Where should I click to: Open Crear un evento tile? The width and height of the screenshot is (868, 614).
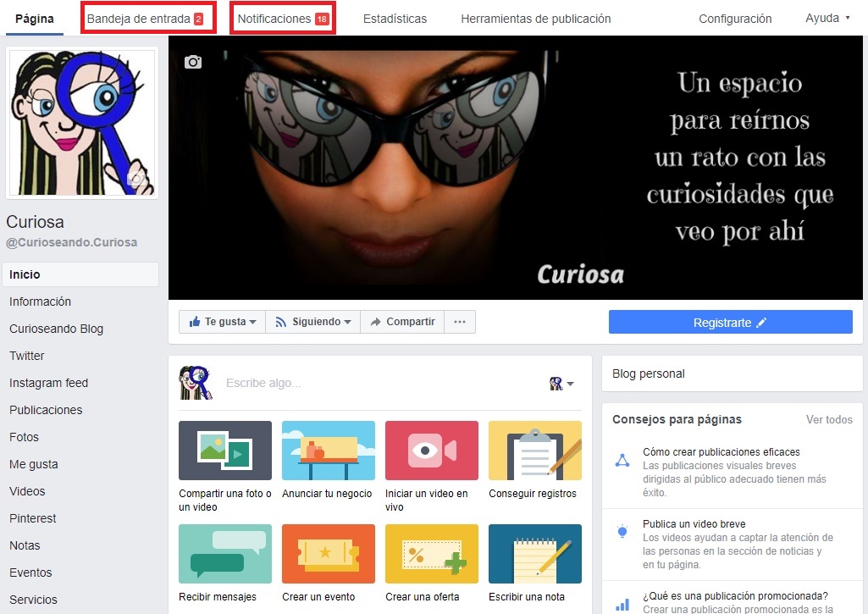(329, 564)
